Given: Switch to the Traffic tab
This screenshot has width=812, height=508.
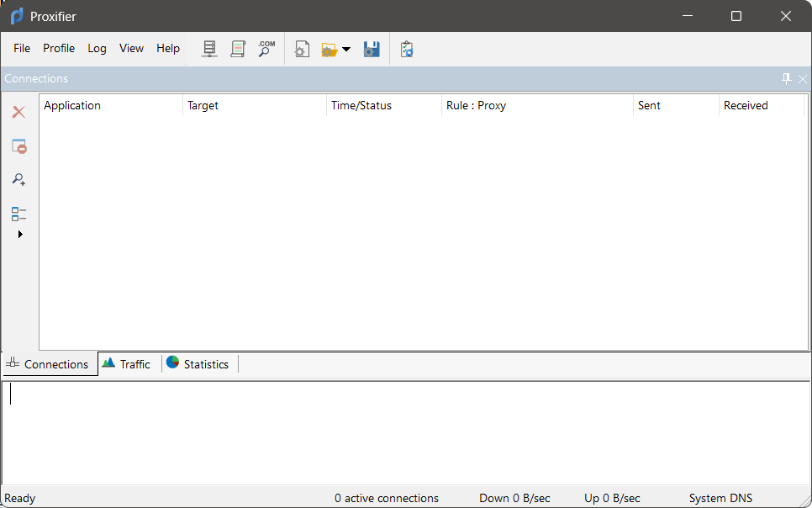Looking at the screenshot, I should tap(126, 364).
